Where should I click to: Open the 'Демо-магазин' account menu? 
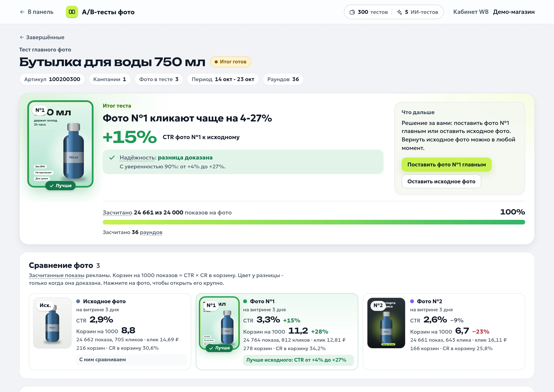pyautogui.click(x=514, y=12)
